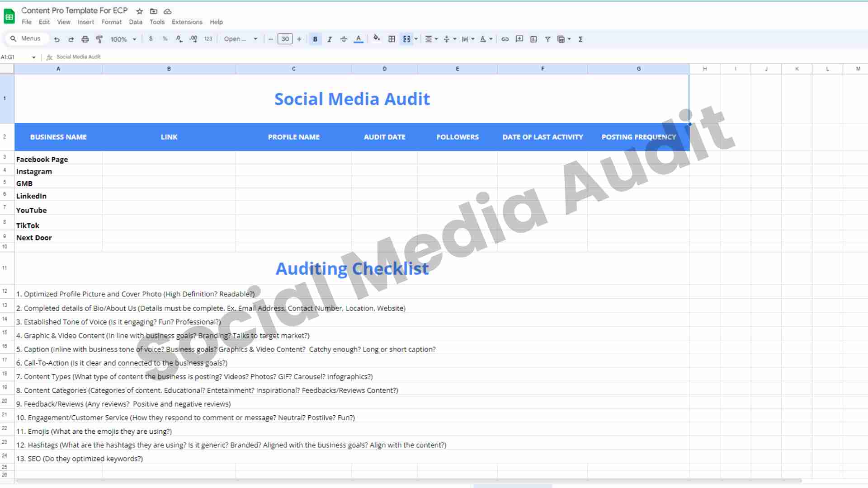
Task: Toggle strikethrough formatting
Action: (344, 39)
